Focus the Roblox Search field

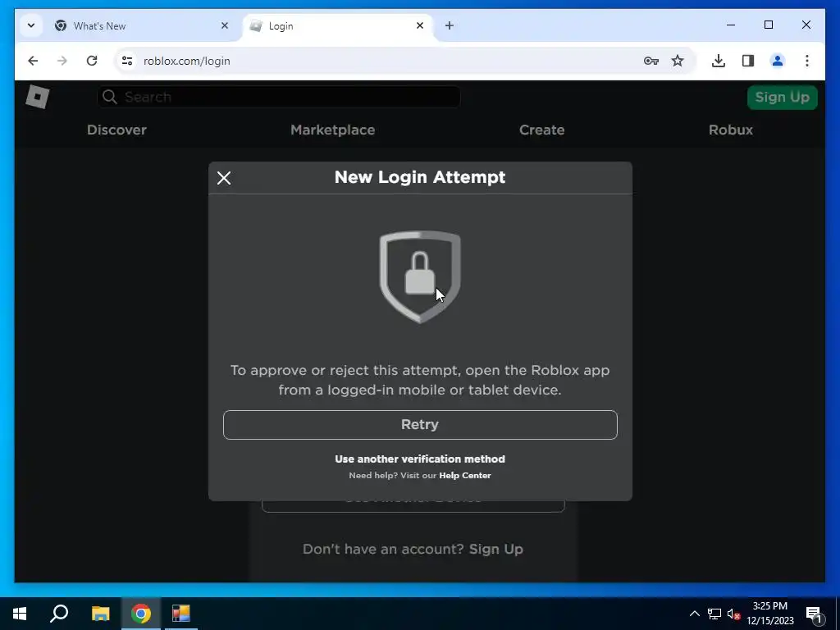coord(279,97)
